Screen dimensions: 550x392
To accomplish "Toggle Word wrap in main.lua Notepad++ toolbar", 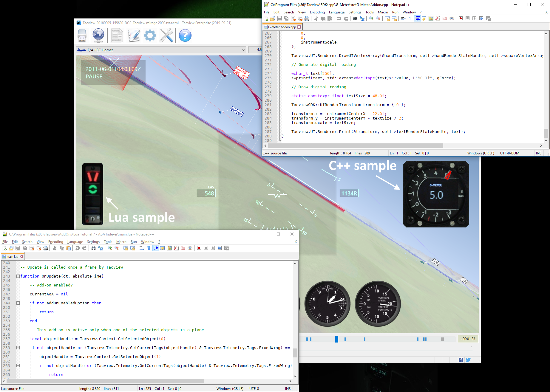I will tap(142, 248).
